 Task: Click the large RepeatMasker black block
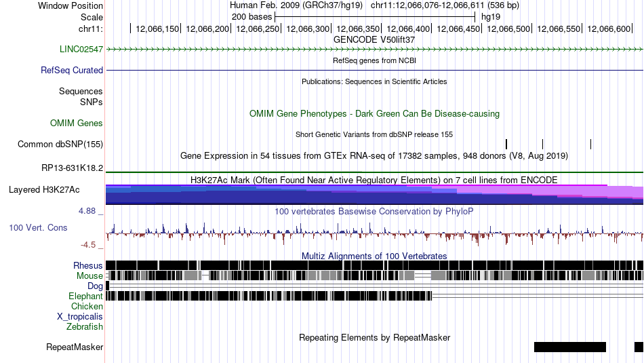click(570, 347)
